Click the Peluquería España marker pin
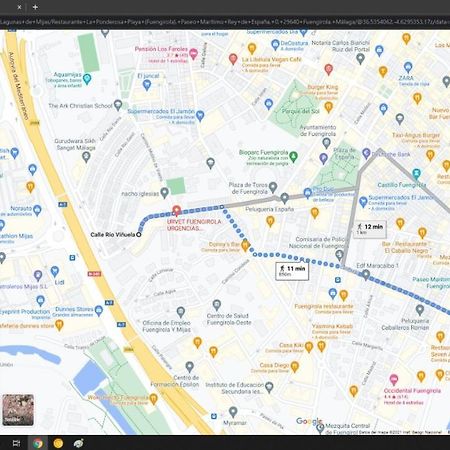Viewport: 450px width, 450px height. (x=284, y=198)
